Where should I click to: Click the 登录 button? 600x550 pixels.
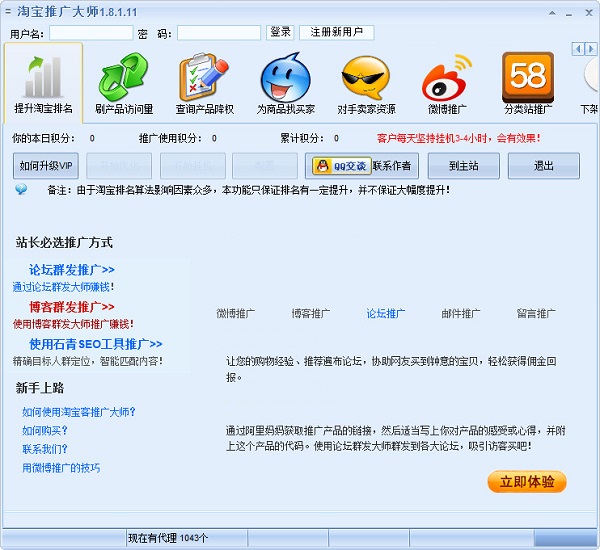click(280, 33)
